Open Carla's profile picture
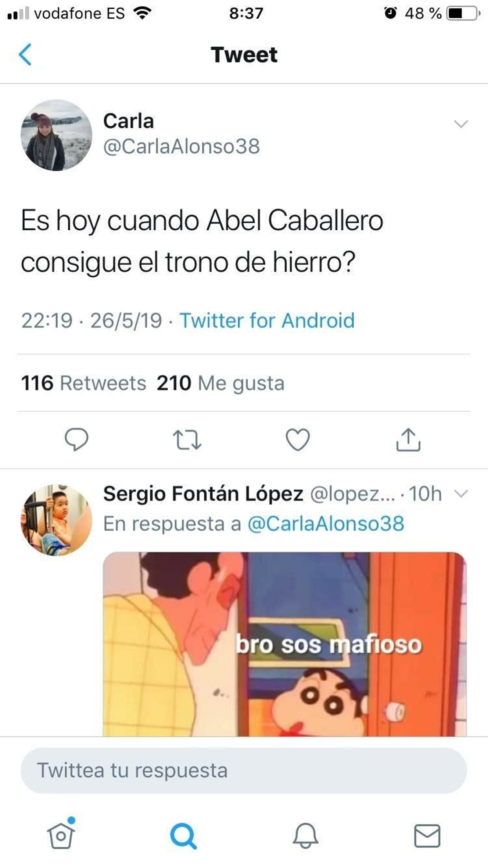This screenshot has width=488, height=868. [x=56, y=135]
